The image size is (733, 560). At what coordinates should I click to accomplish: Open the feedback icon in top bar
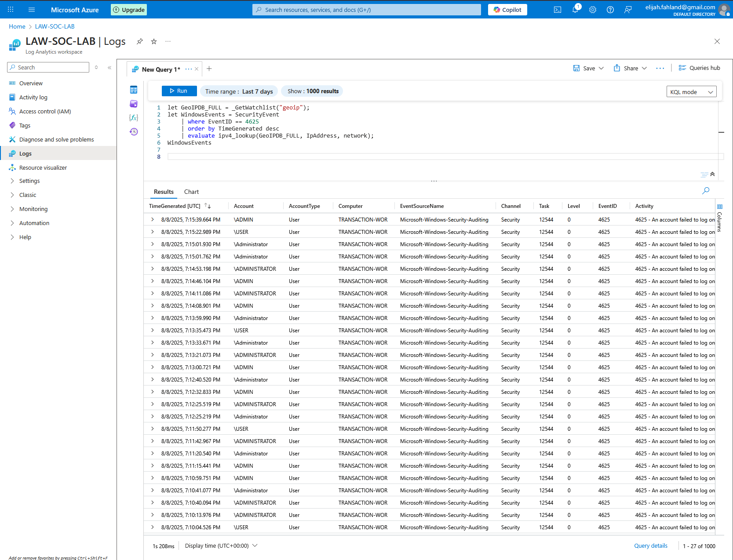[x=628, y=10]
